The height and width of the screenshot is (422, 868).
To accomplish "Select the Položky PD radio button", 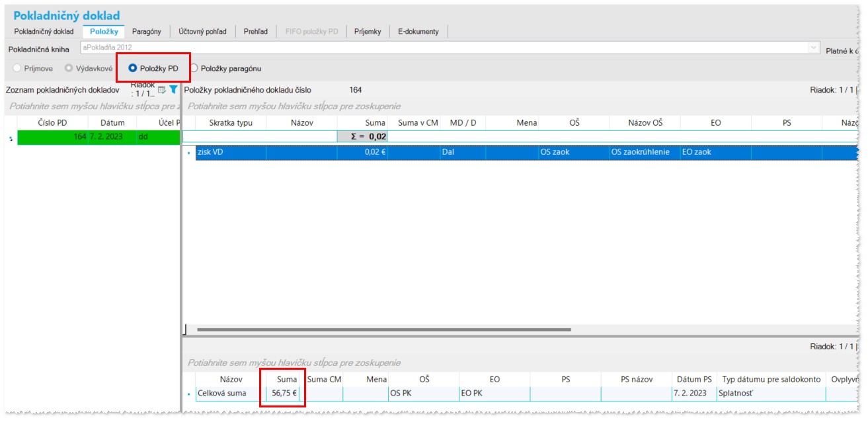I will point(133,68).
